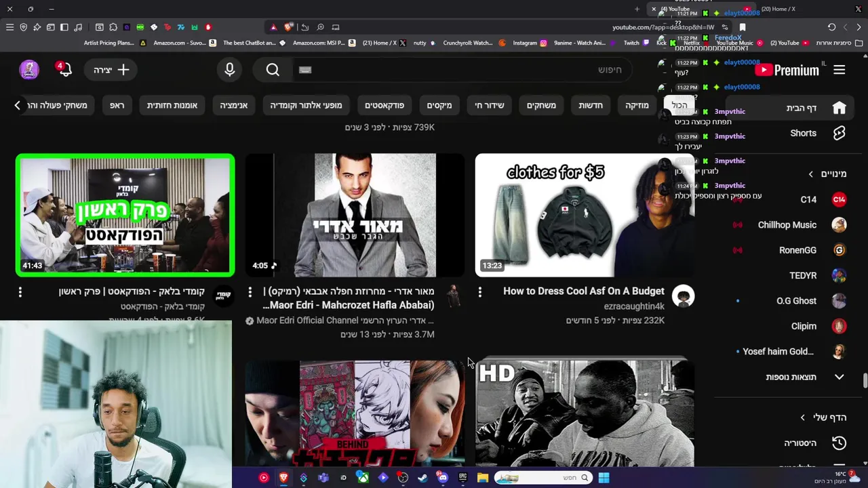Open the Create button with plus sign
The image size is (868, 488).
(x=112, y=70)
